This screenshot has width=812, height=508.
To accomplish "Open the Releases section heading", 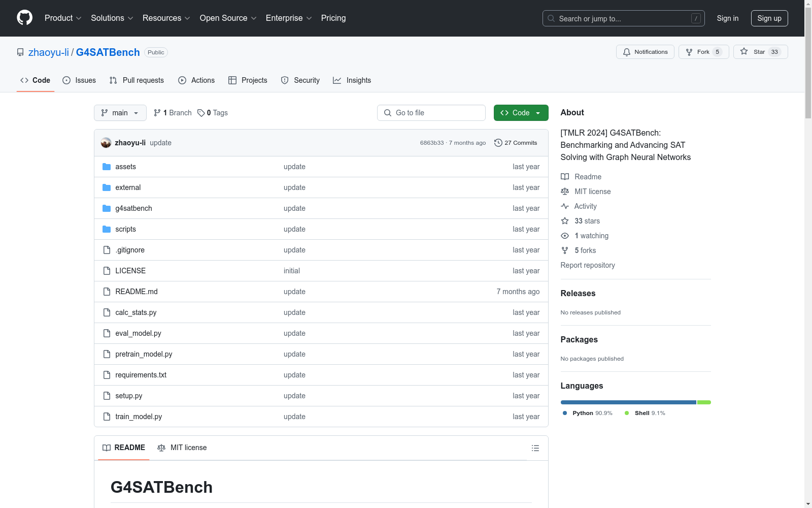I will coord(578,293).
